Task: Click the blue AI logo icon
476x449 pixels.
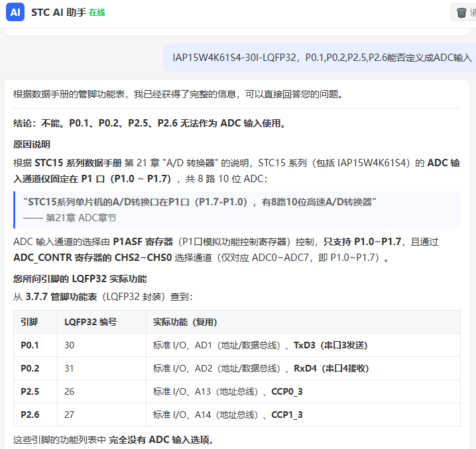Action: tap(15, 12)
